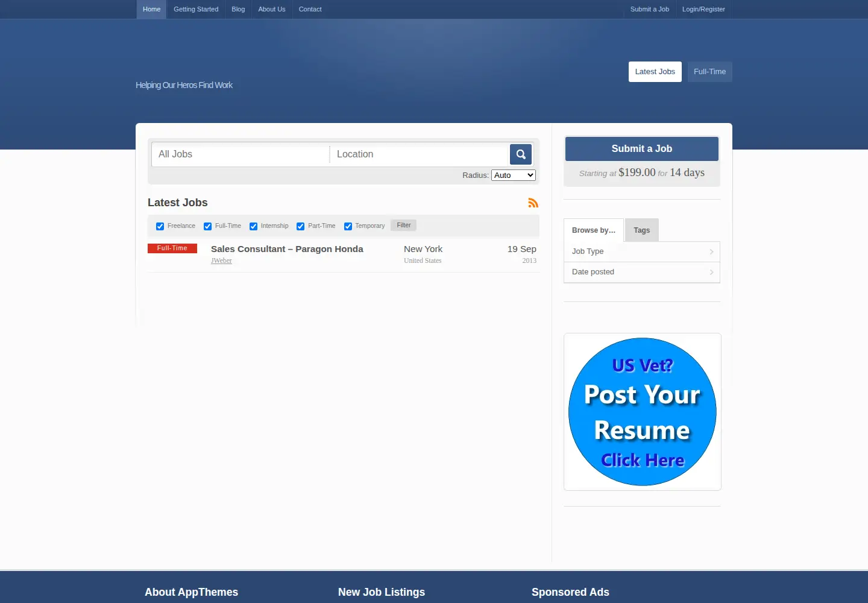Open Sales Consultant – Paragon Honda listing
The height and width of the screenshot is (603, 868).
pos(287,249)
